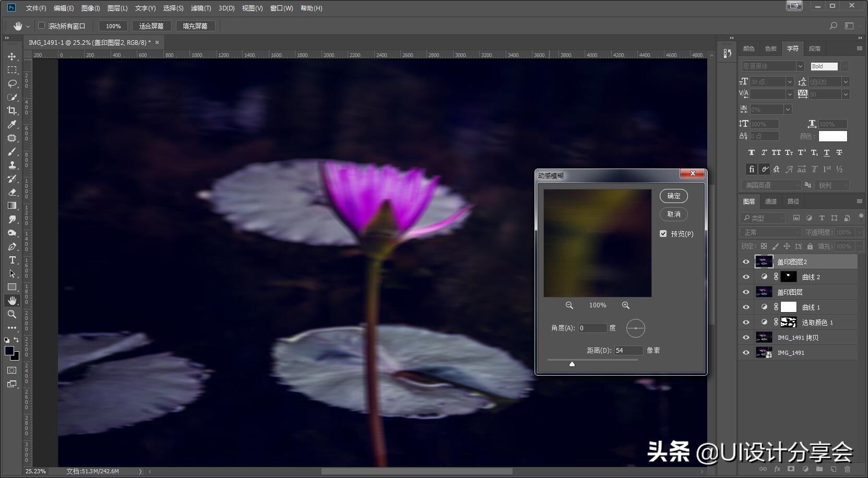Click 确定 in Motion Blur dialog
The height and width of the screenshot is (478, 868).
673,196
